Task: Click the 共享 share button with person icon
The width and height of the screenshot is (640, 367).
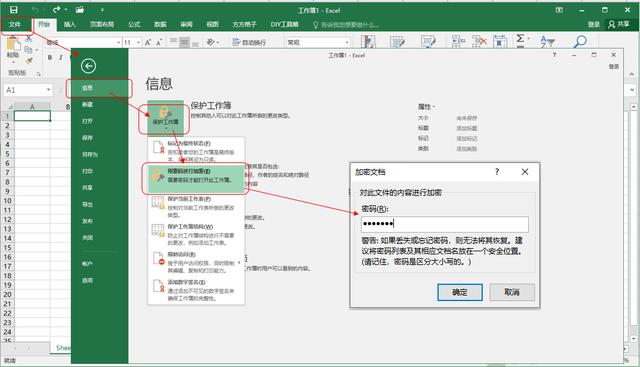Action: click(619, 24)
